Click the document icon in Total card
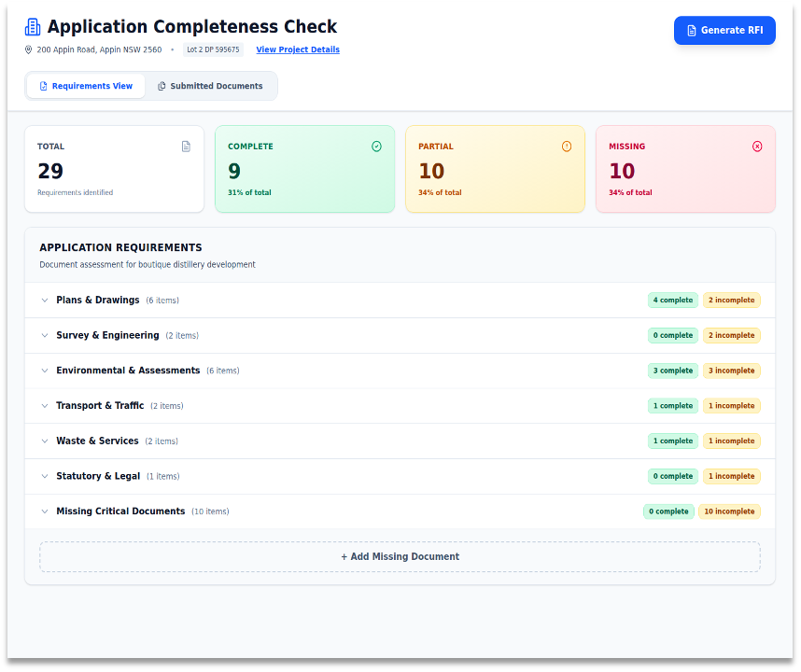Viewport: 801px width, 672px height. coord(186,147)
